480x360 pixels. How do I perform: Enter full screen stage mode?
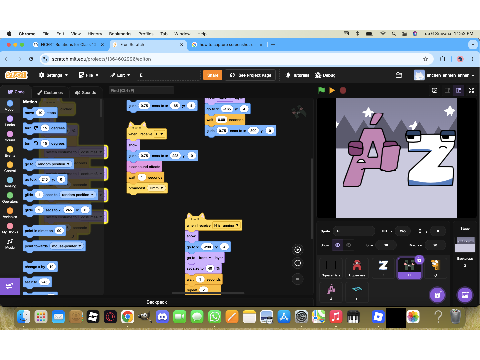coord(471,90)
